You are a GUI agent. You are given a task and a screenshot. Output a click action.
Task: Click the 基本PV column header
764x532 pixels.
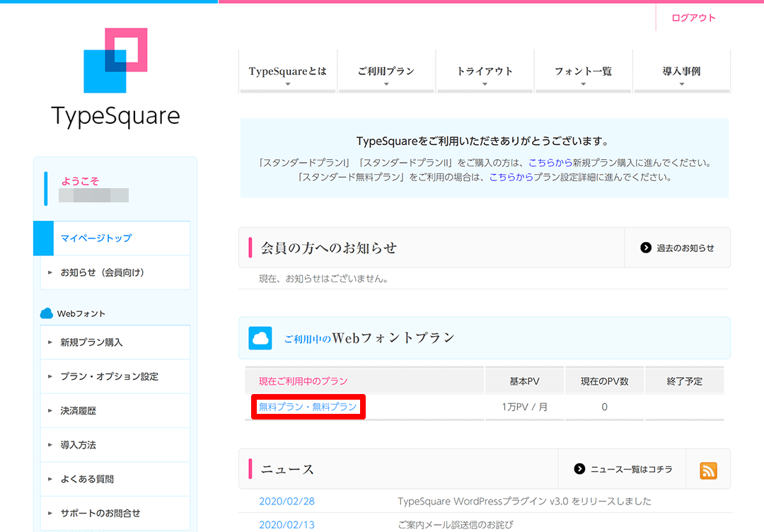524,381
